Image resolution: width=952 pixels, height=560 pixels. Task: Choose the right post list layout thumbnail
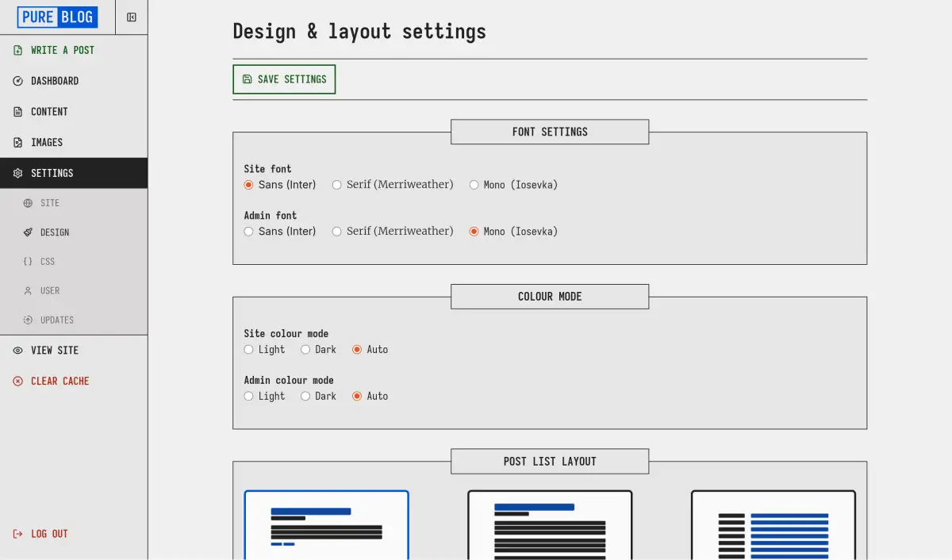(773, 525)
